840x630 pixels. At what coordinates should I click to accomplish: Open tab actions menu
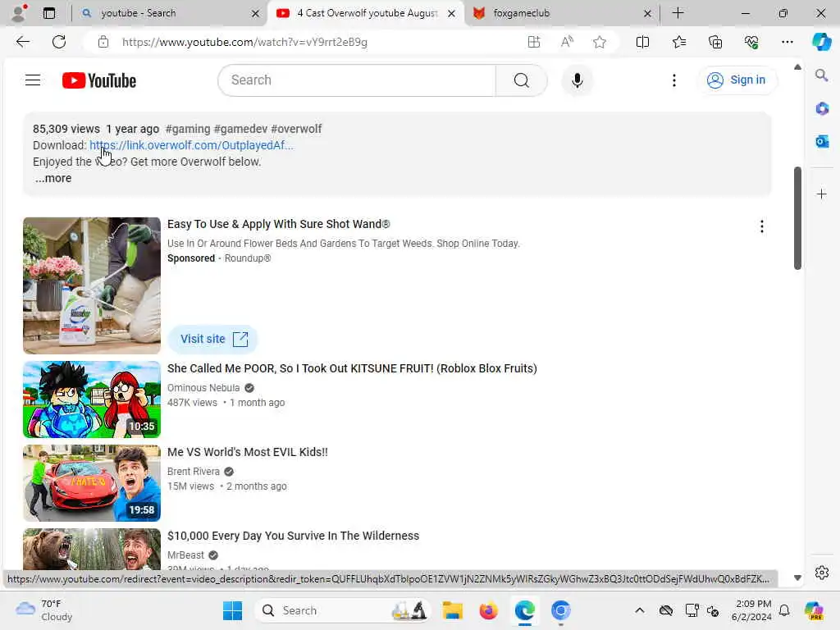[48, 13]
